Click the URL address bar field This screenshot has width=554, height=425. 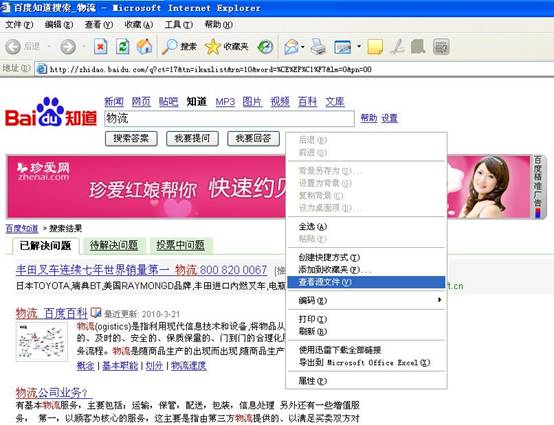(295, 69)
